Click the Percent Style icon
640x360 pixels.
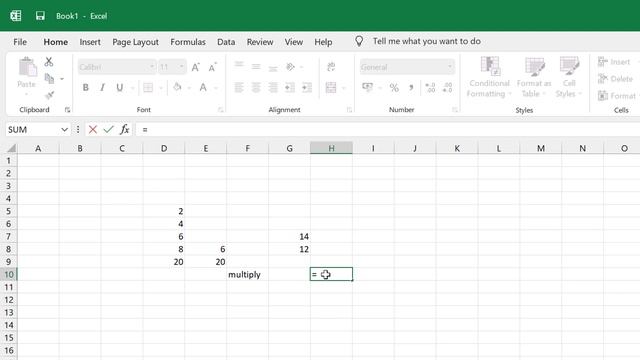point(394,87)
